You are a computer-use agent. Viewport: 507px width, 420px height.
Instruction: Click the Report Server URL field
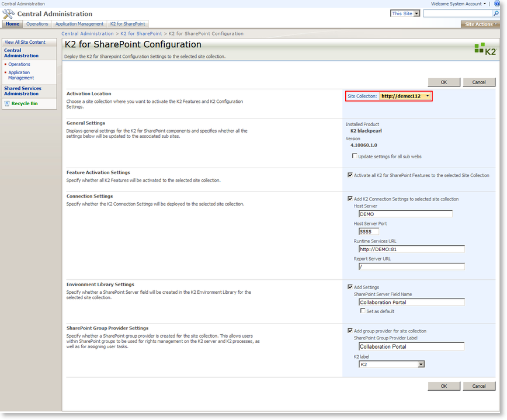pyautogui.click(x=412, y=266)
